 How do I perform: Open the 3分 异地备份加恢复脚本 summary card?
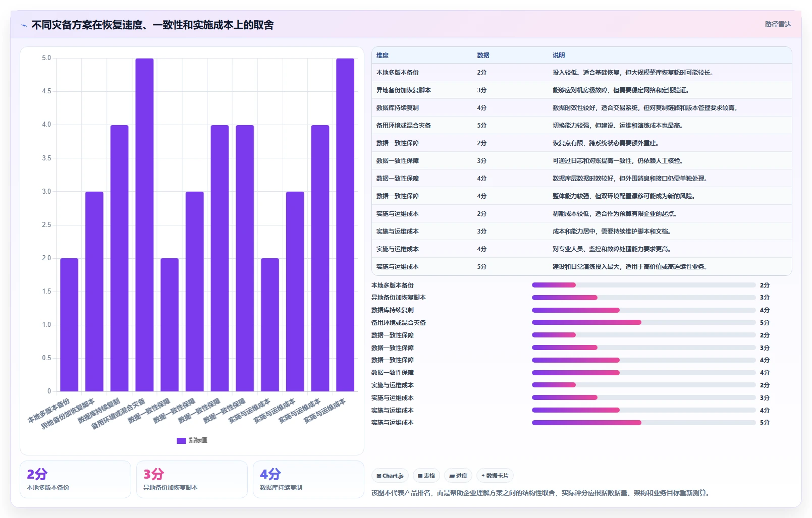tap(192, 479)
